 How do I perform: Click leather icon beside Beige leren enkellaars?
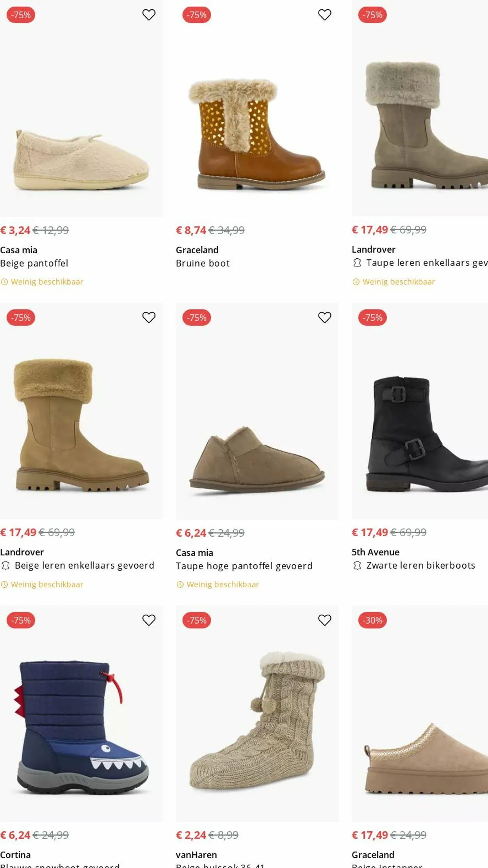pyautogui.click(x=5, y=565)
